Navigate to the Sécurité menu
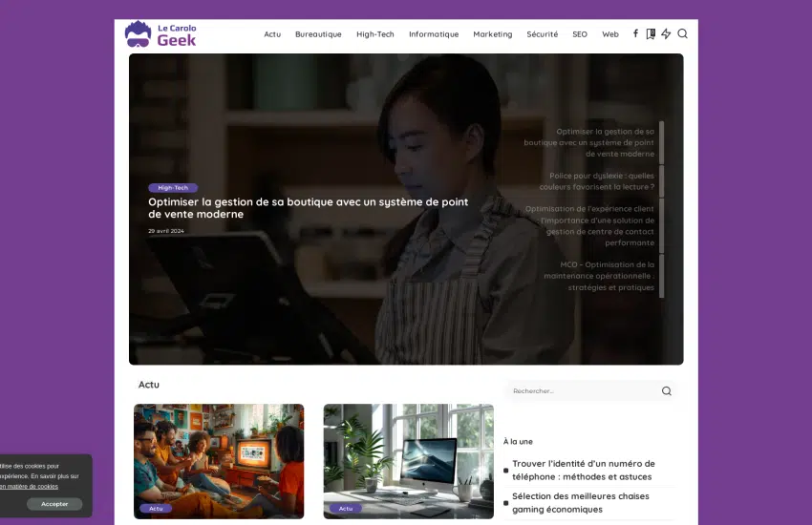The width and height of the screenshot is (812, 525). [x=542, y=34]
